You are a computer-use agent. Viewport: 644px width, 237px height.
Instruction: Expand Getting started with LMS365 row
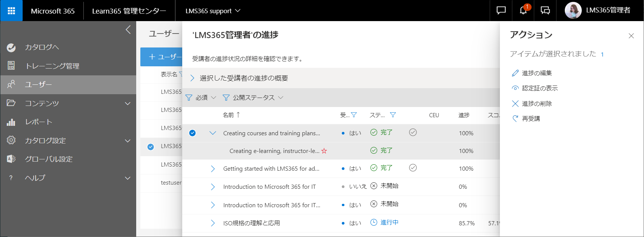(213, 169)
